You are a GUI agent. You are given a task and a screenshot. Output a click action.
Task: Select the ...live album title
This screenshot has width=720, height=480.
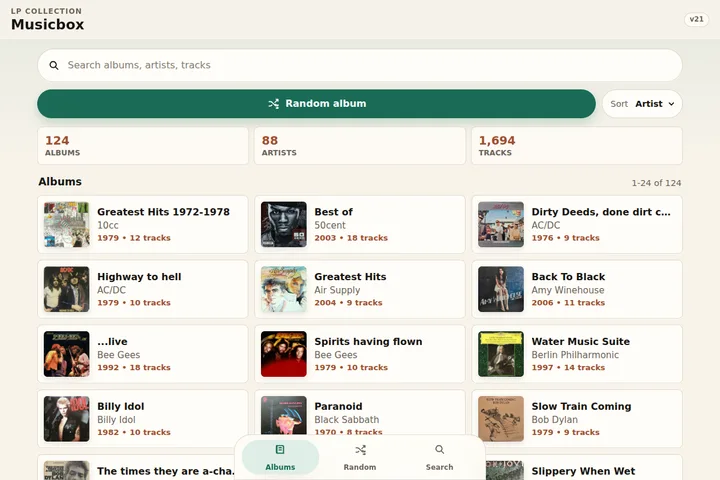click(112, 341)
